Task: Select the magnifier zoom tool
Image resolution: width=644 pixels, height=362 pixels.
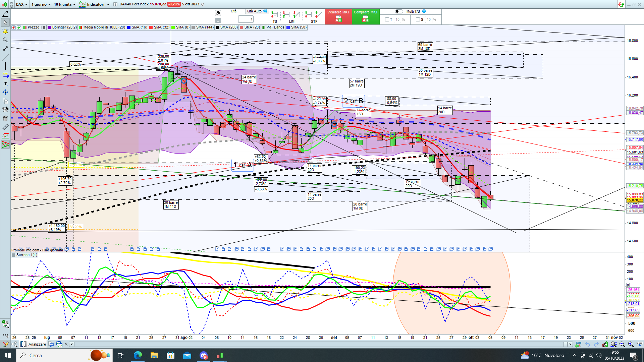Action: point(5,40)
